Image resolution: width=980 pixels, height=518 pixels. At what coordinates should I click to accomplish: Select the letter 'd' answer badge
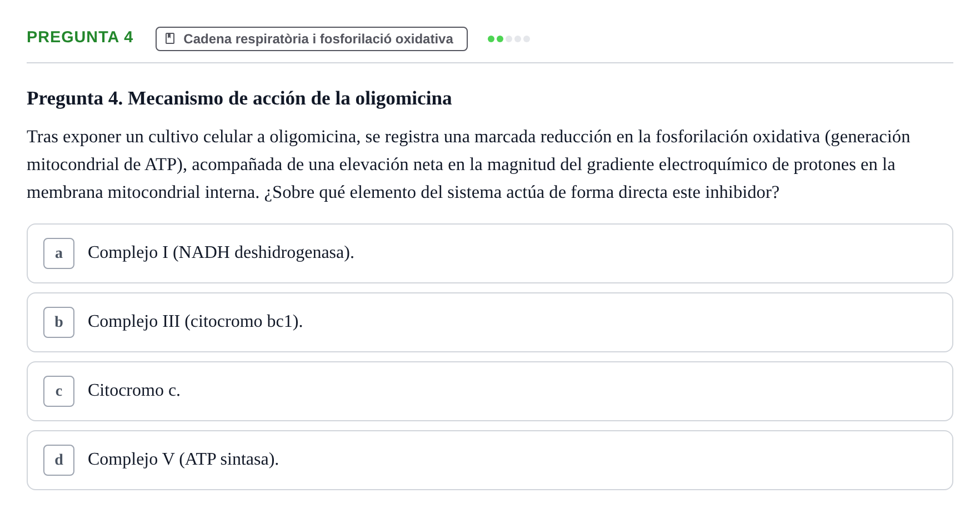pos(59,460)
